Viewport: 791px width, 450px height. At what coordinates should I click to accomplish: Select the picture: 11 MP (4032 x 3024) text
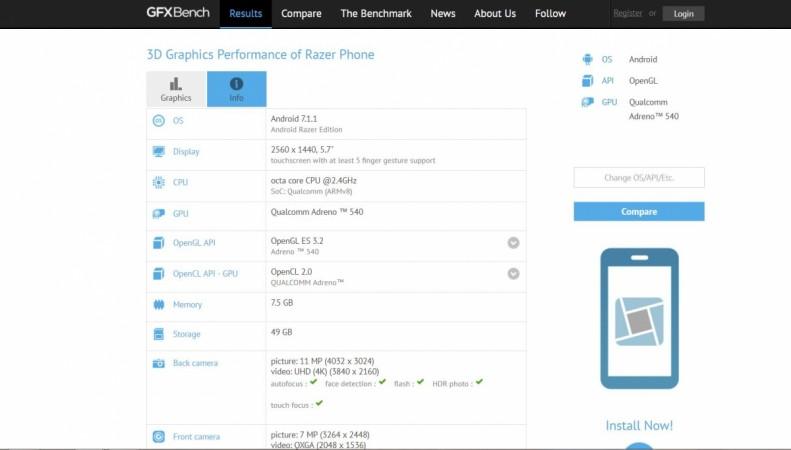pos(322,361)
